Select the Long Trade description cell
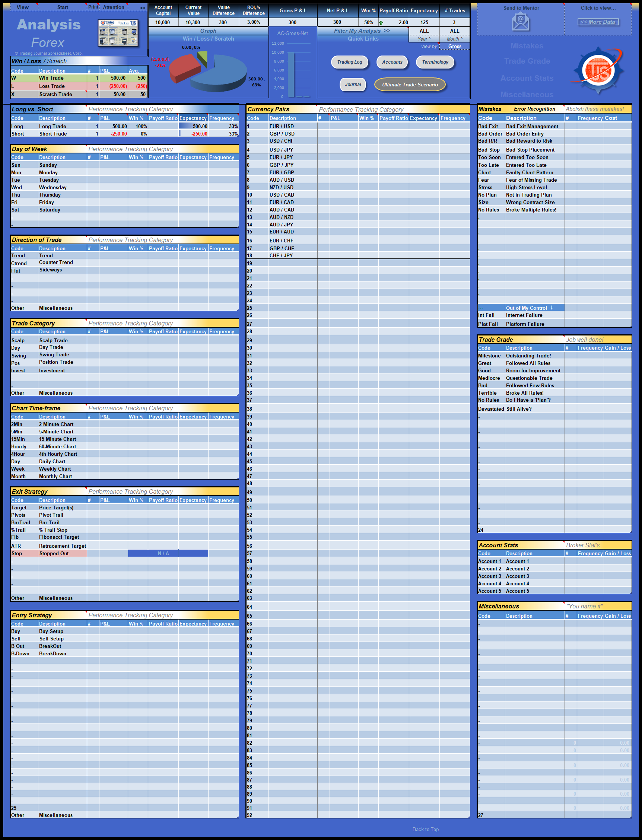 click(62, 126)
